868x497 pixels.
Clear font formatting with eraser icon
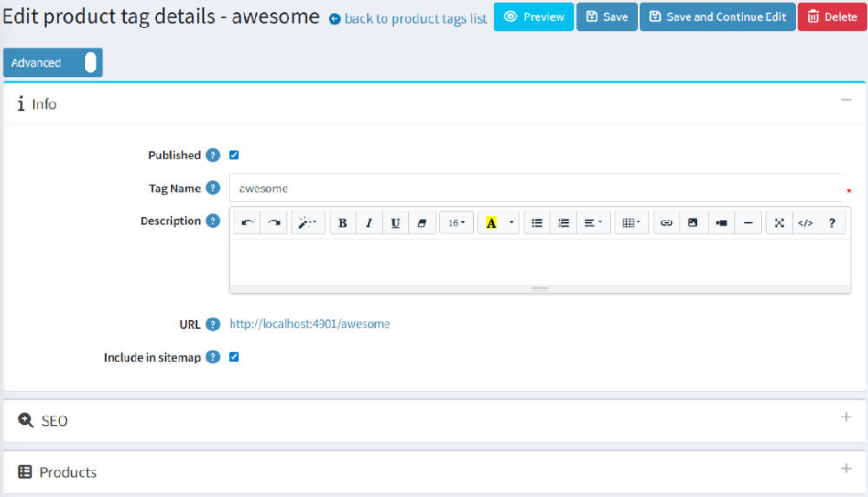tap(422, 223)
